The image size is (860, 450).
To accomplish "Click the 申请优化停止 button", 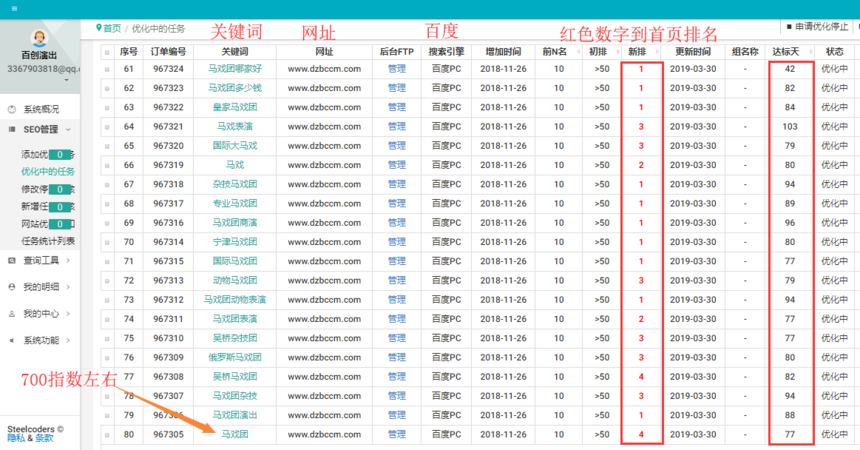I will (820, 26).
